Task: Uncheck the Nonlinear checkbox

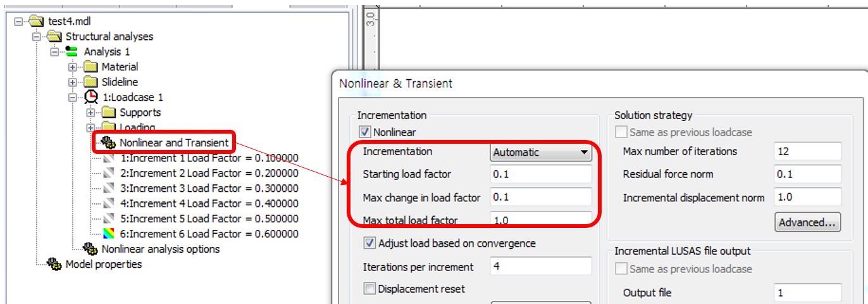Action: (364, 132)
